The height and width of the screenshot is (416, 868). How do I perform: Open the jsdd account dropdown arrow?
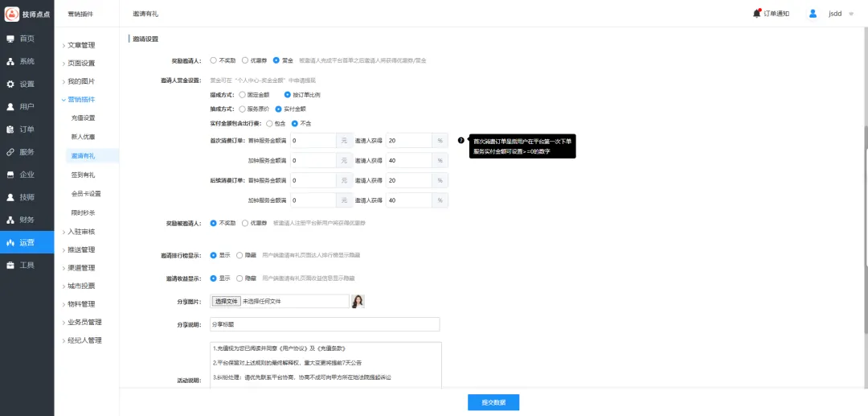point(850,14)
